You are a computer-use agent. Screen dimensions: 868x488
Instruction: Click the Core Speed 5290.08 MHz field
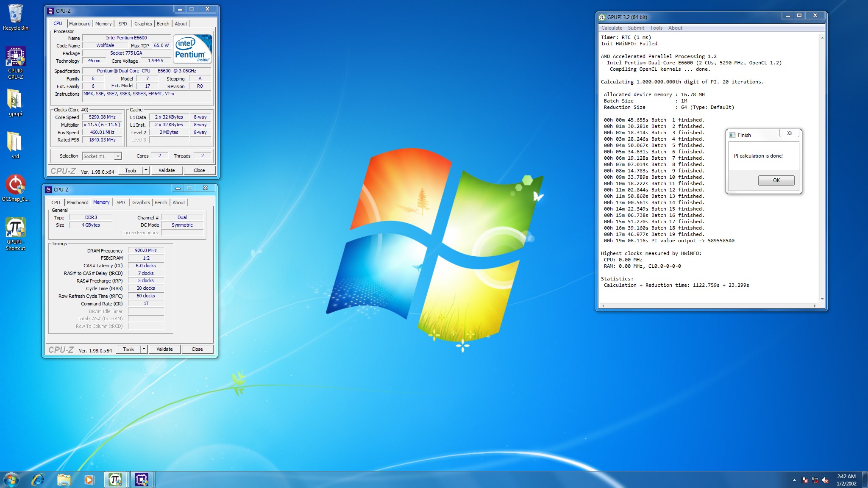point(102,117)
